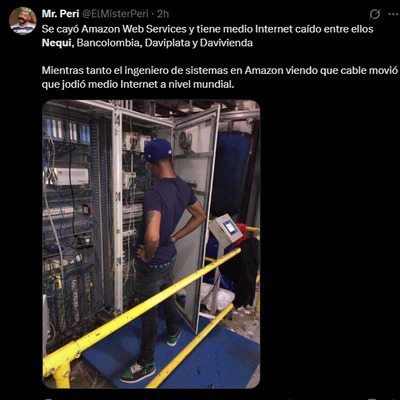The image size is (400, 400).
Task: Open the Mr. Peri display name link
Action: [x=60, y=14]
